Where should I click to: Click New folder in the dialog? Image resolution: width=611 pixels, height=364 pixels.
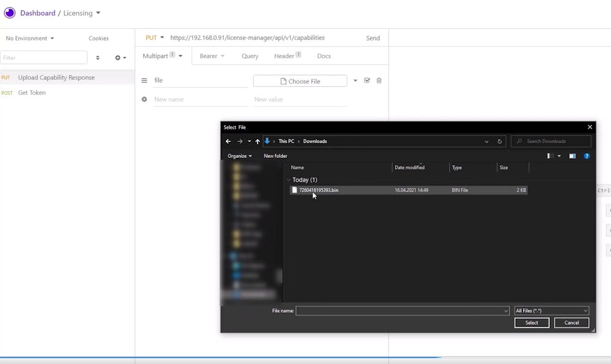point(275,156)
